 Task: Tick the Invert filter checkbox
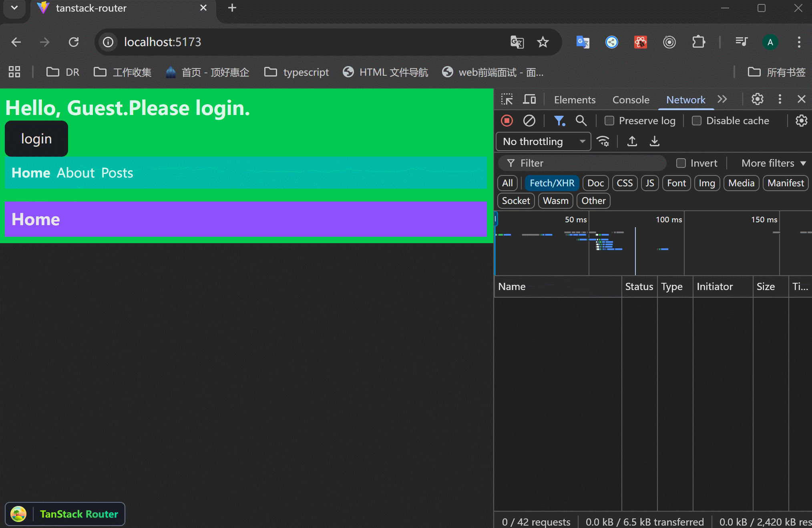(681, 163)
